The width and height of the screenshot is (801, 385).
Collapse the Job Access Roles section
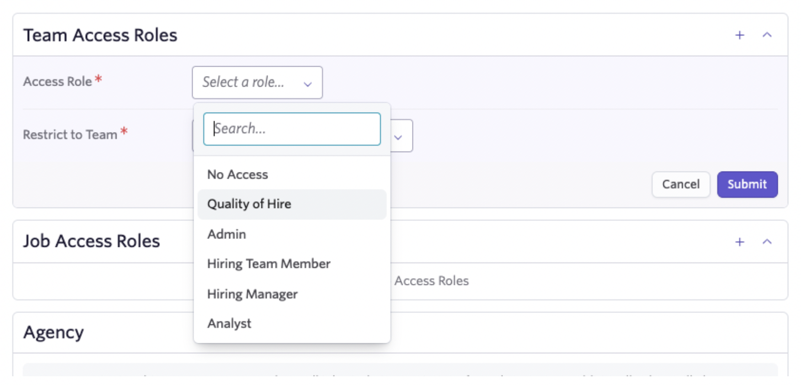click(767, 242)
